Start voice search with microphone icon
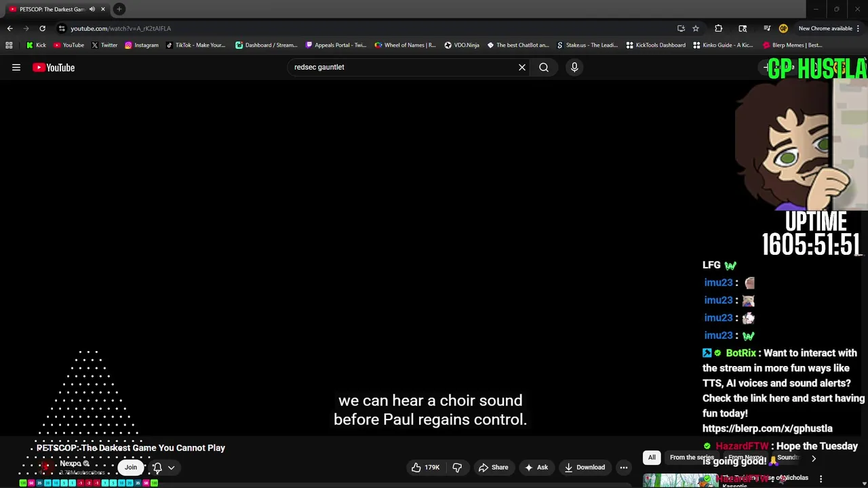Image resolution: width=868 pixels, height=488 pixels. 574,67
